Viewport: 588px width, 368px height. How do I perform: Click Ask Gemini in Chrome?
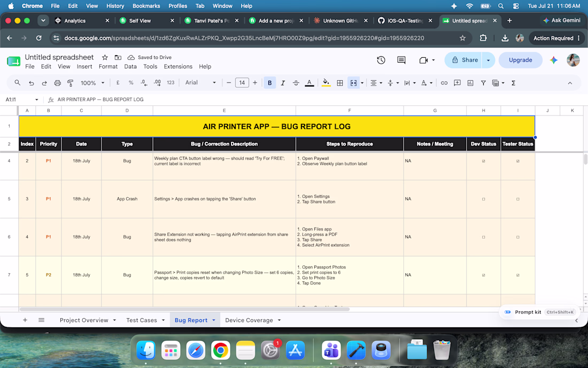pyautogui.click(x=561, y=21)
